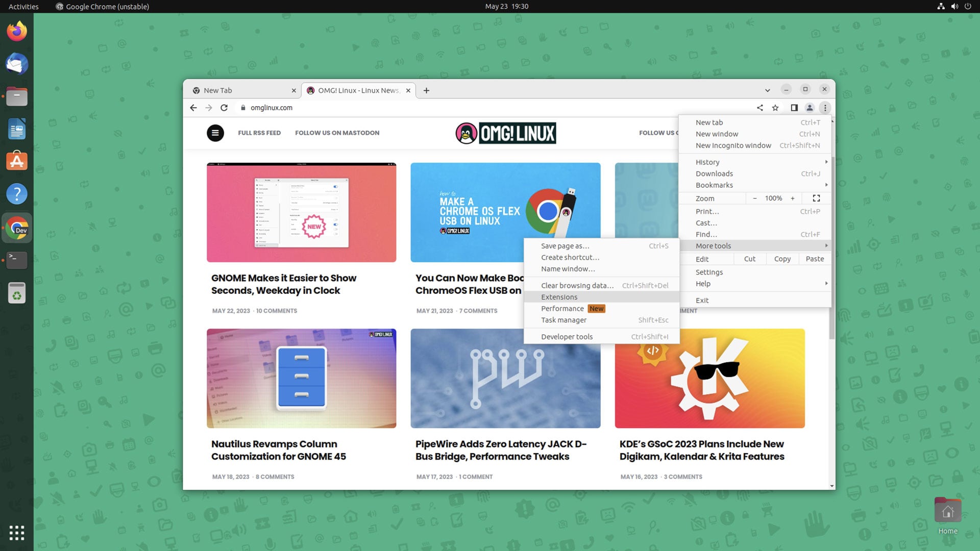Open the Trash in the dock
The width and height of the screenshot is (980, 551).
tap(17, 293)
